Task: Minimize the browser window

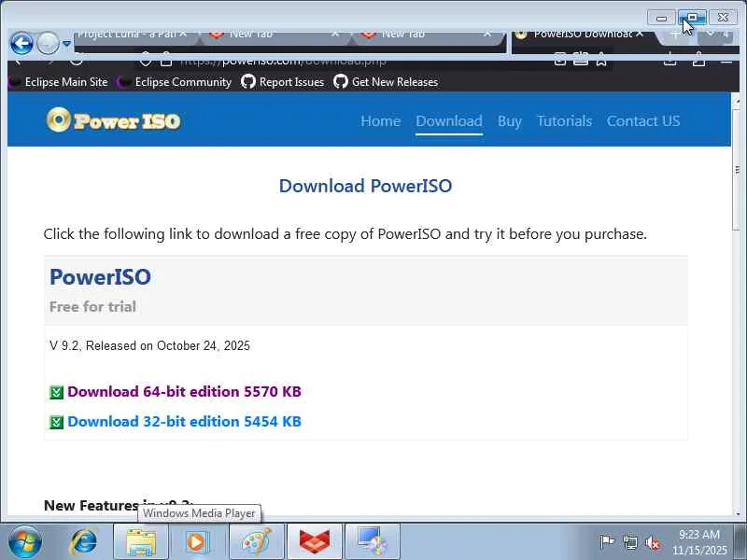Action: coord(661,18)
